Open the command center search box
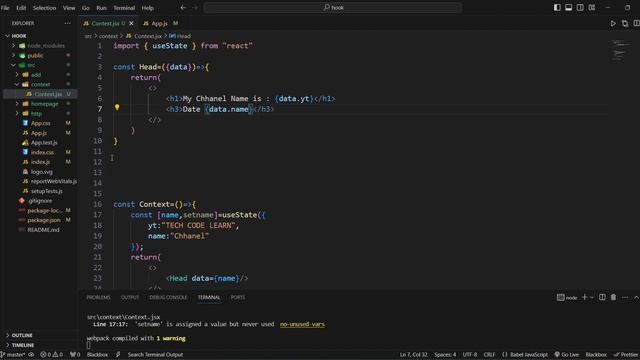640x360 pixels. (333, 7)
